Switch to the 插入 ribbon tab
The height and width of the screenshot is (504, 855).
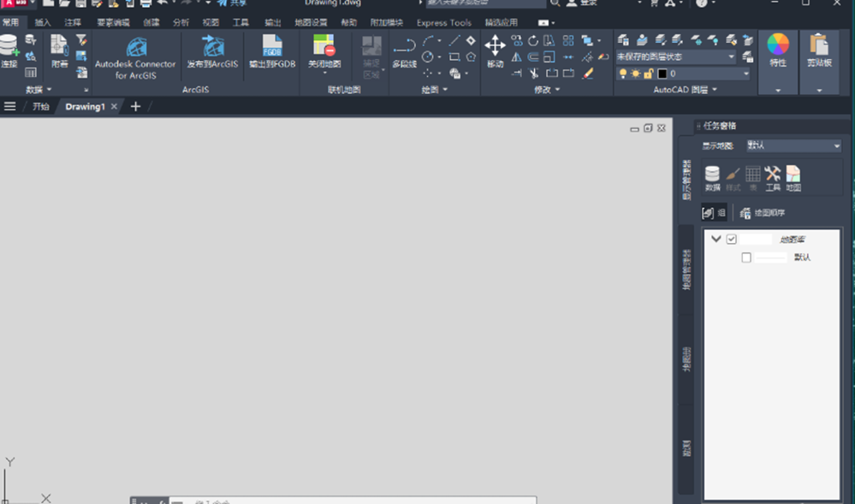click(43, 22)
